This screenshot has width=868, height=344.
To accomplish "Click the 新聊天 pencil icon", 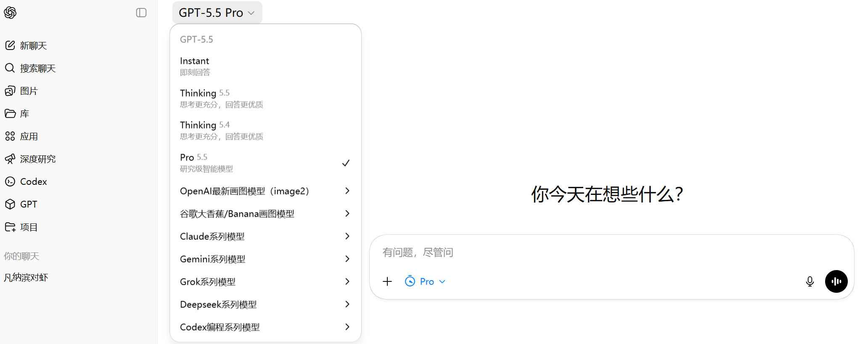I will click(x=10, y=45).
